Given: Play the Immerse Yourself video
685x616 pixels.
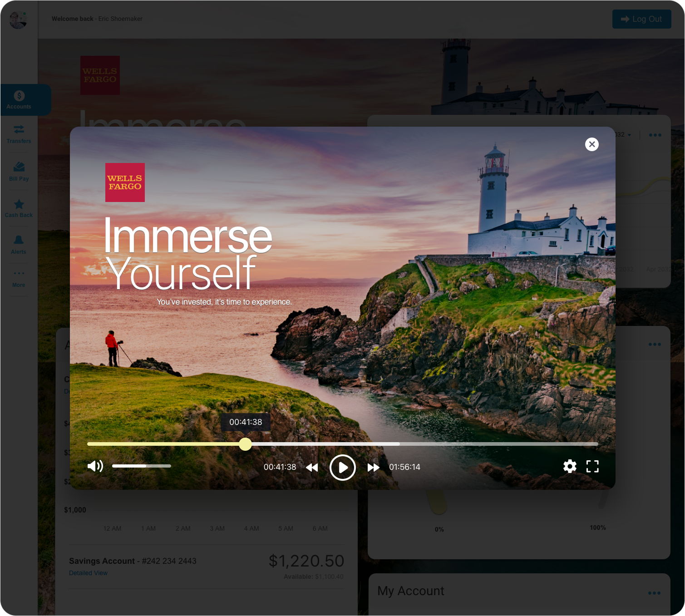Looking at the screenshot, I should pos(342,467).
